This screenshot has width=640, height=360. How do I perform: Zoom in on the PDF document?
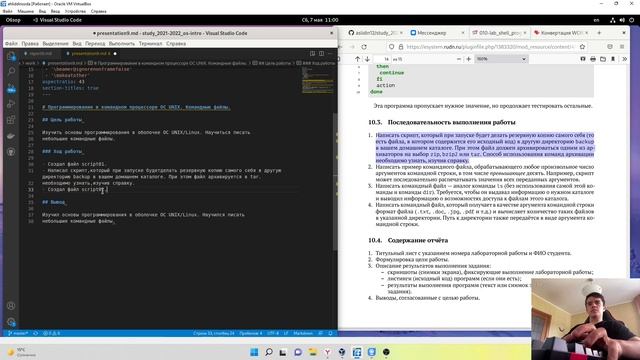[x=469, y=59]
